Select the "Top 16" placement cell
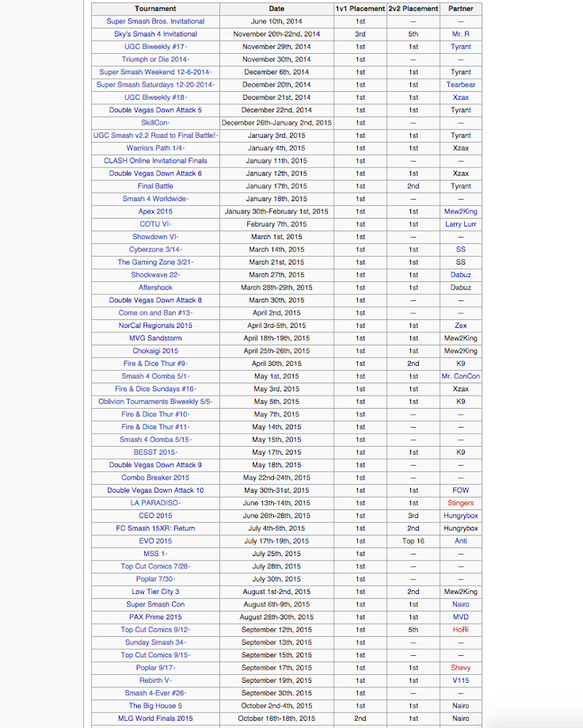Viewport: 583px width, 728px height. (x=413, y=541)
